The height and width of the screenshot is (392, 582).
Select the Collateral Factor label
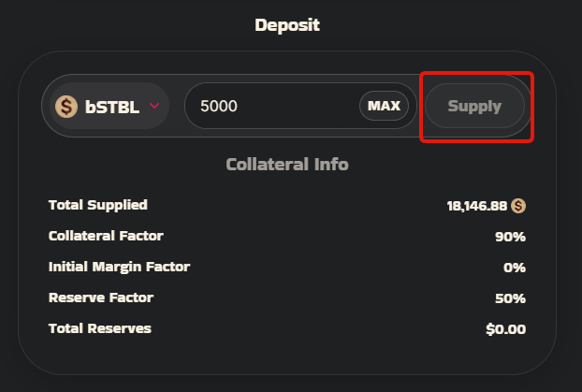[106, 236]
